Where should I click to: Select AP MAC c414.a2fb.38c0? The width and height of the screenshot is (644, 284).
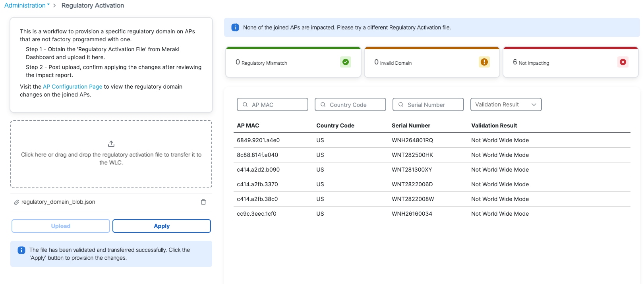(x=257, y=199)
